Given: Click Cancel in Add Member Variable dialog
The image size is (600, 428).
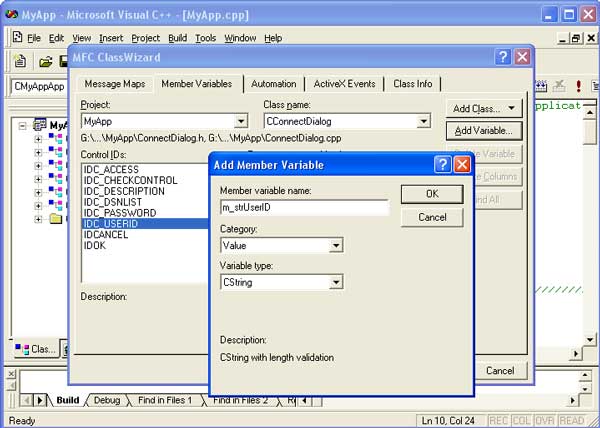Looking at the screenshot, I should click(x=432, y=217).
